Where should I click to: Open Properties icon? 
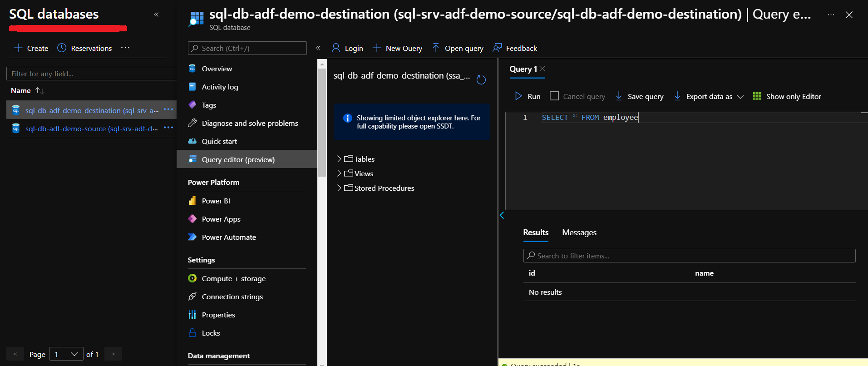click(192, 315)
